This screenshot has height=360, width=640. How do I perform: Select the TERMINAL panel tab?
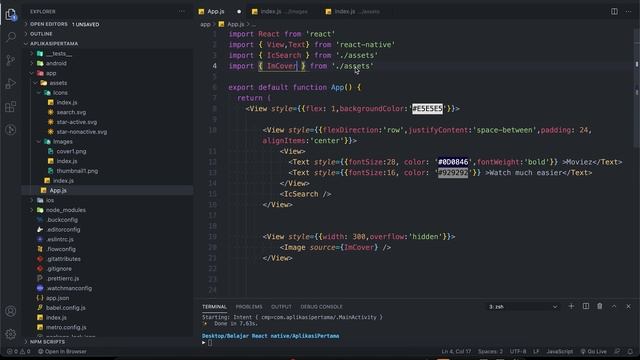214,307
